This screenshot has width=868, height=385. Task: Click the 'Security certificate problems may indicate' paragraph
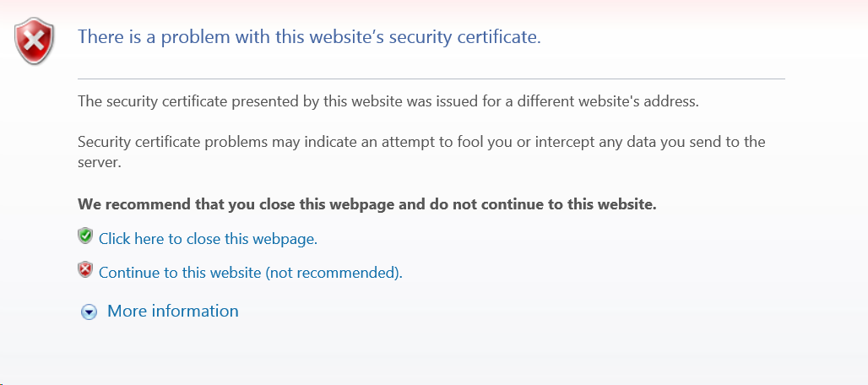pyautogui.click(x=421, y=152)
